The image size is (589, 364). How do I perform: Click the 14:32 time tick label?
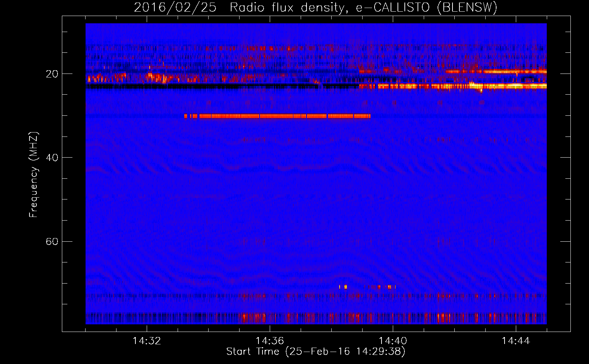(x=147, y=341)
